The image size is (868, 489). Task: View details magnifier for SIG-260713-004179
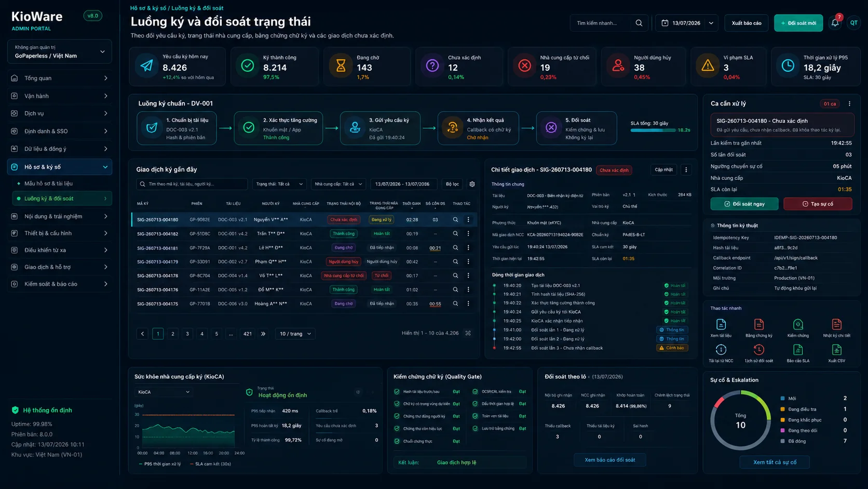[x=455, y=262]
